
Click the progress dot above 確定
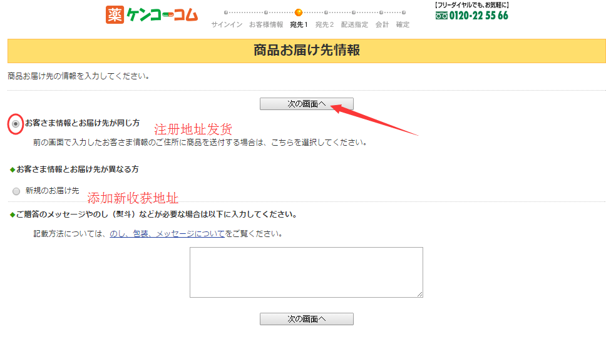click(404, 12)
